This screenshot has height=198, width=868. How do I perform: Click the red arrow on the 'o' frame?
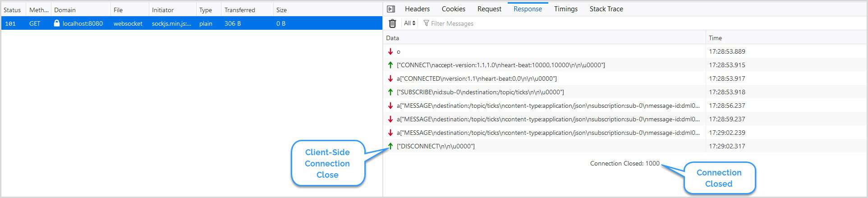(390, 51)
